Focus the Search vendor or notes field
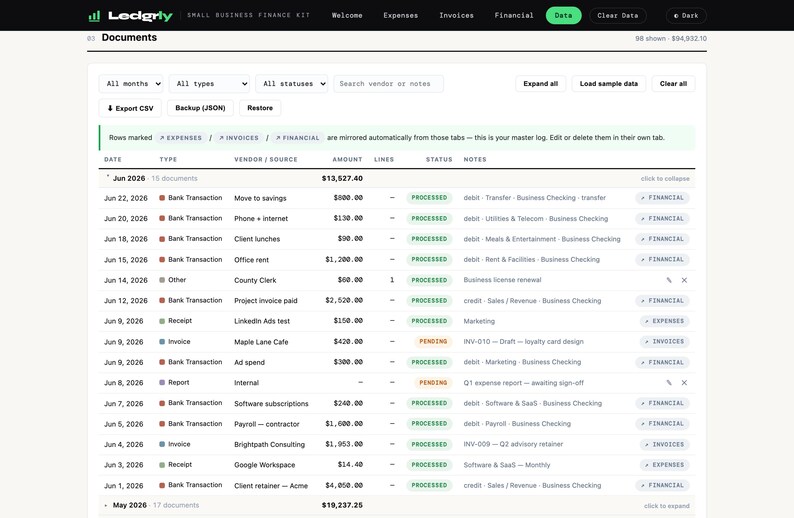Viewport: 794px width, 518px height. pos(388,84)
